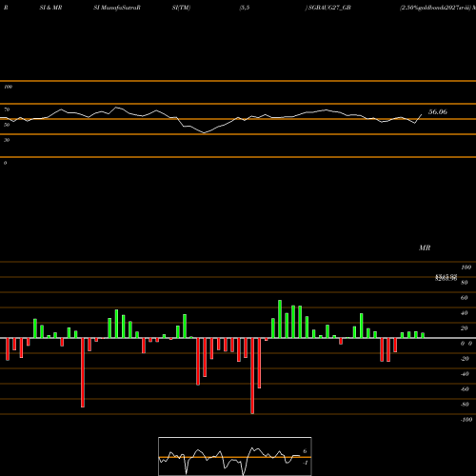
Task: Click the MR axis label -100
Action: 466,420
